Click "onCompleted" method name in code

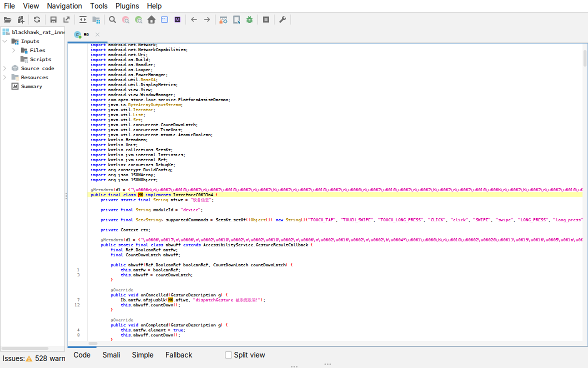[x=154, y=325]
